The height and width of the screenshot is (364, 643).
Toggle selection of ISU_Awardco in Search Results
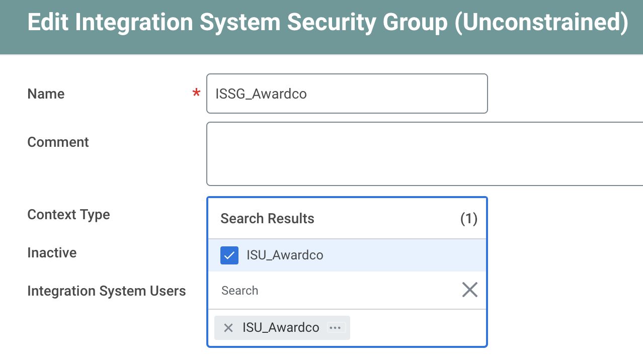229,255
